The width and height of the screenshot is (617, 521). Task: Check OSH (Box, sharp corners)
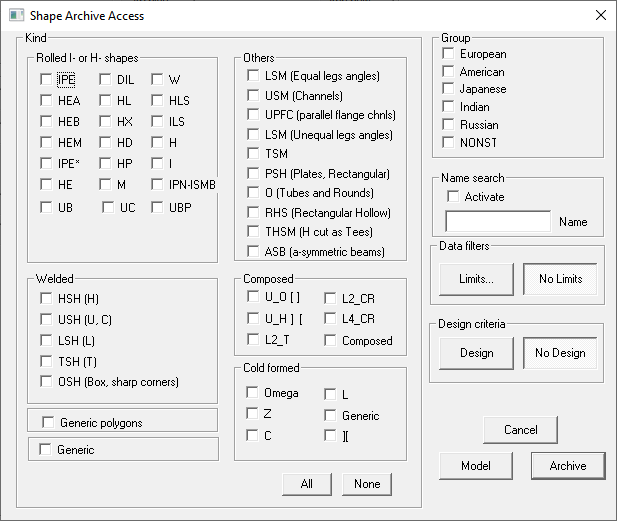point(46,381)
